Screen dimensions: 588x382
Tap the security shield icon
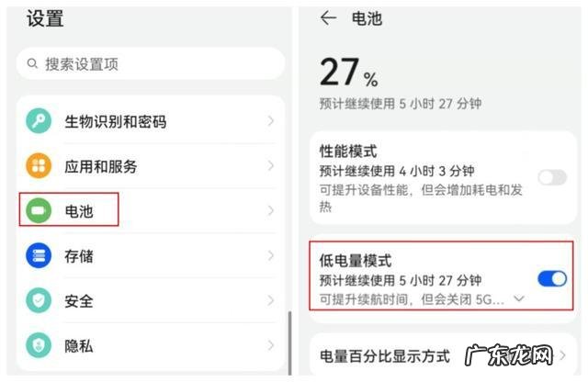[39, 301]
